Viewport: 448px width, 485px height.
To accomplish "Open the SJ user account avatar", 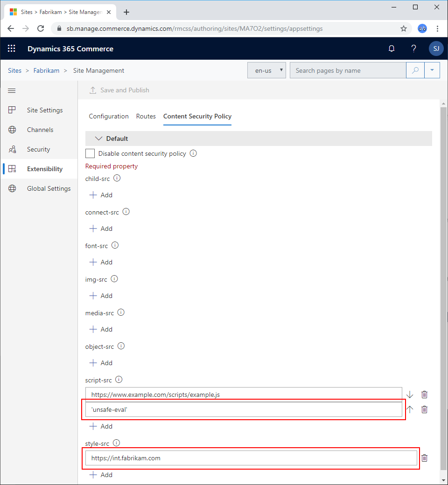I will 436,48.
